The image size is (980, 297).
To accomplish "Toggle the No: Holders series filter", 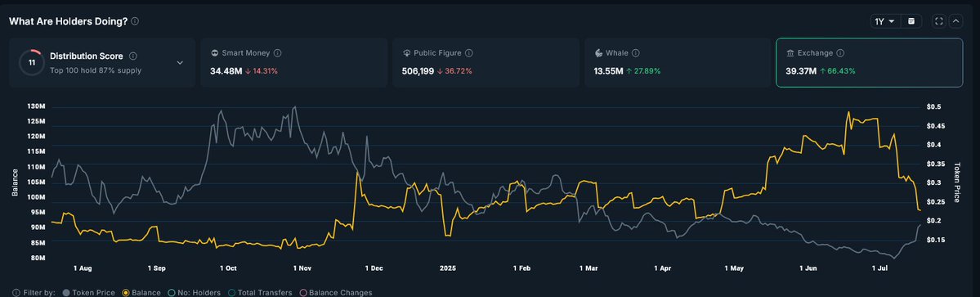I will tap(195, 293).
